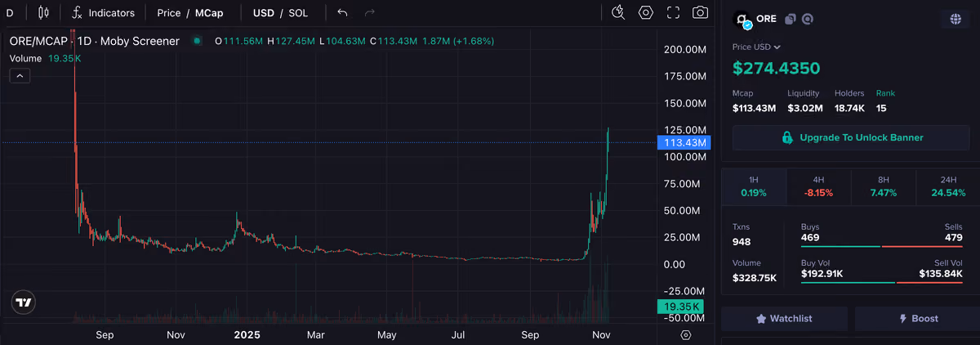Click the Sells 479 count

[x=954, y=238]
